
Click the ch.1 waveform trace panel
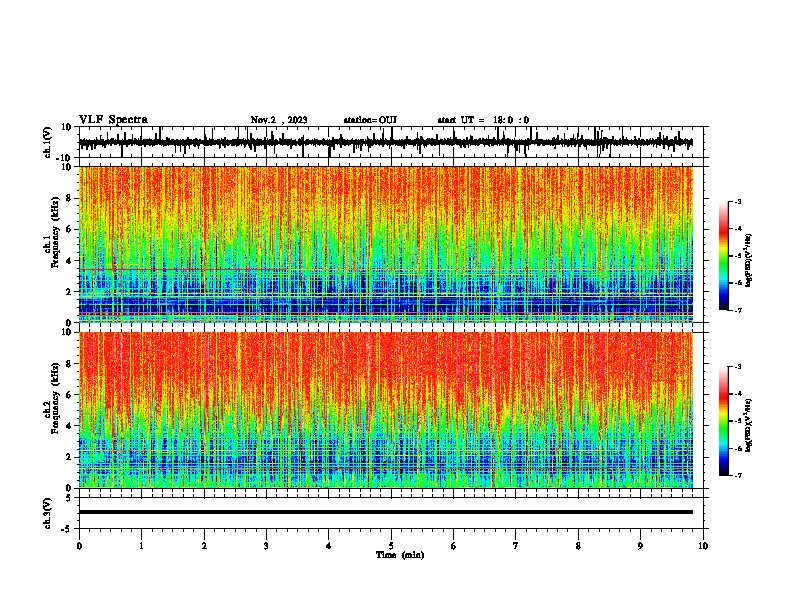point(390,142)
